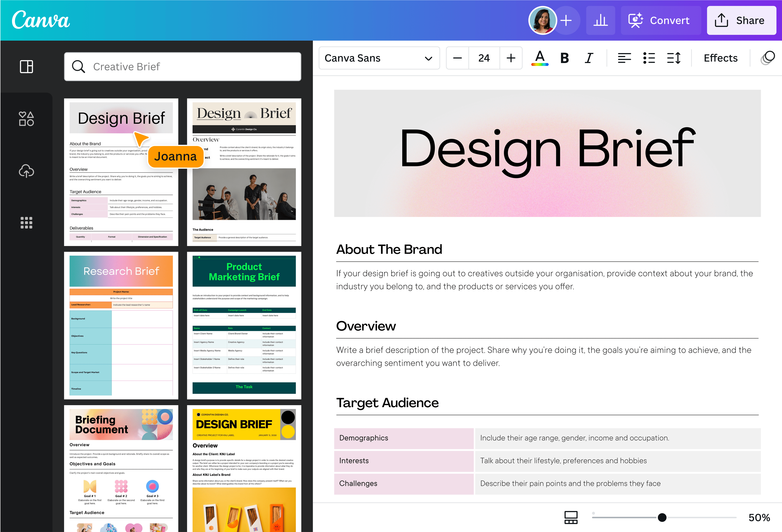Open the Canva Sans font dropdown
Viewport: 782px width, 532px height.
tap(380, 58)
